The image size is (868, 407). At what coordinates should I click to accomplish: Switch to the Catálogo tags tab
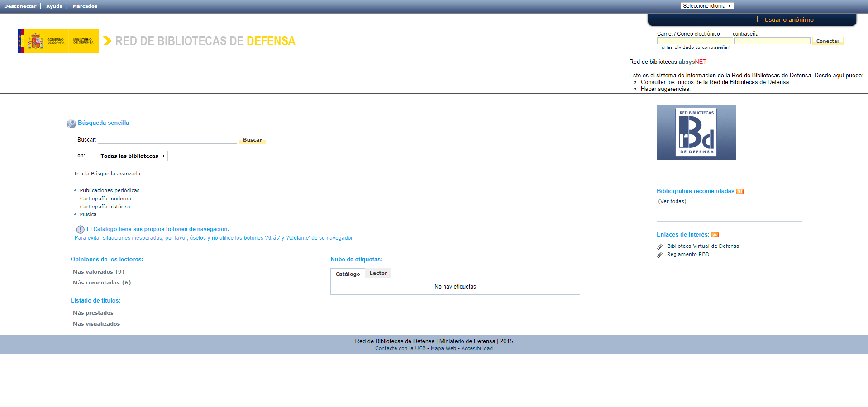click(x=348, y=274)
